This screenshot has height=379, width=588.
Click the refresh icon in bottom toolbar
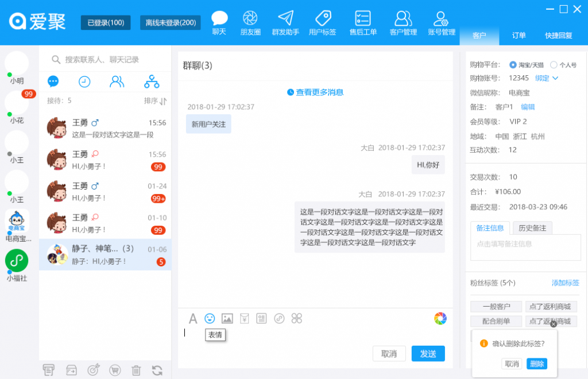tap(157, 370)
